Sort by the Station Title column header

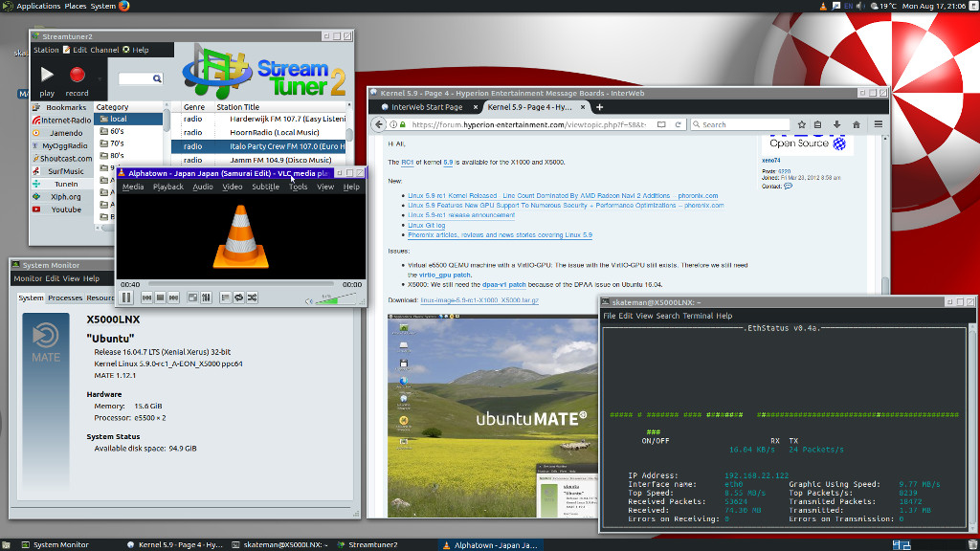tap(280, 107)
